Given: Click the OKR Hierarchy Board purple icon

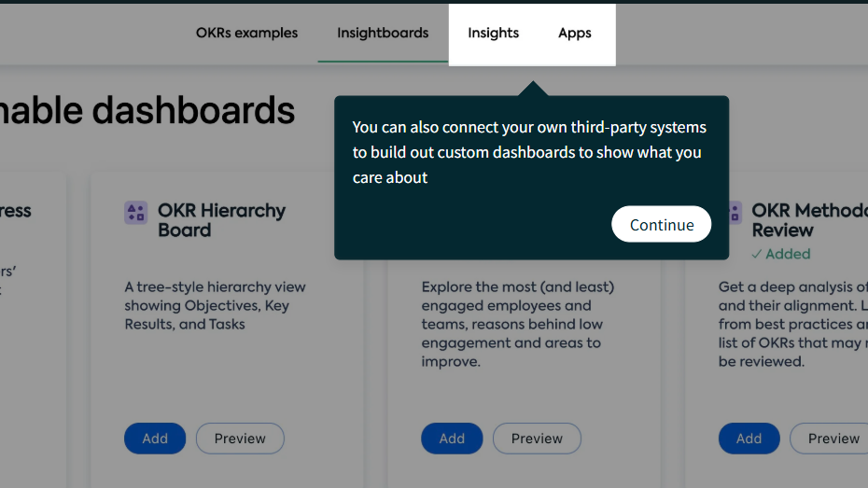Looking at the screenshot, I should pyautogui.click(x=135, y=213).
